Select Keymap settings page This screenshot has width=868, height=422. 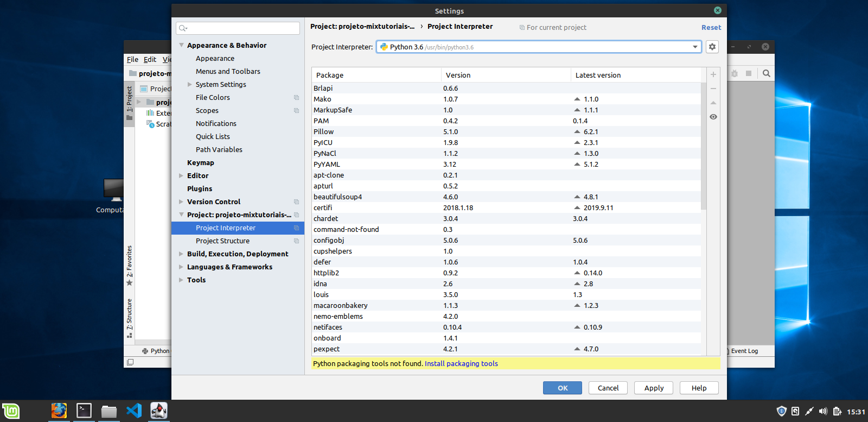tap(201, 163)
